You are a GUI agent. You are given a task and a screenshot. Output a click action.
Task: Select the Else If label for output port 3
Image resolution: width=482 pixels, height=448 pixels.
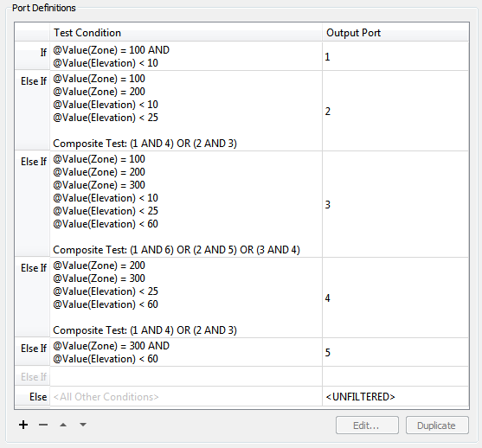point(32,204)
